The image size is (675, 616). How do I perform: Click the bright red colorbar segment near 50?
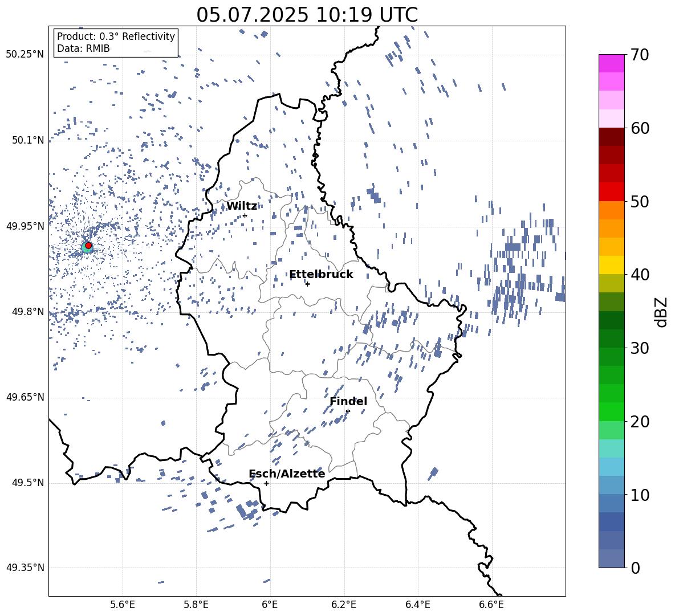click(x=611, y=192)
